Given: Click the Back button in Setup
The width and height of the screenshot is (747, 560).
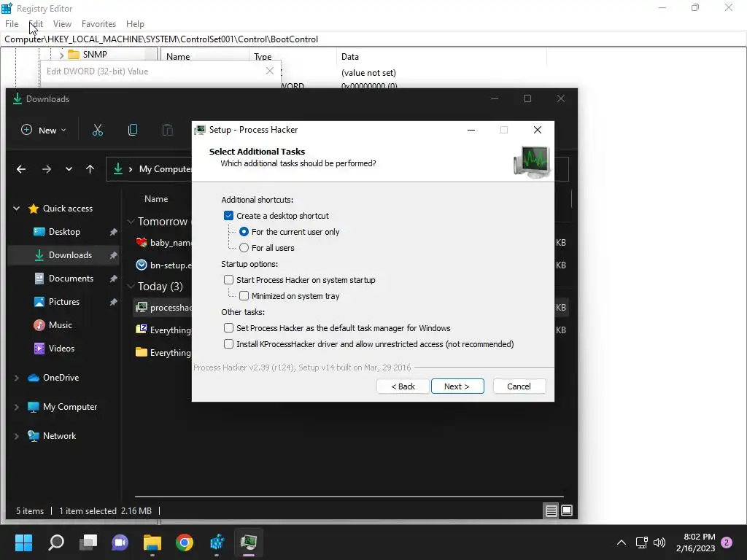Looking at the screenshot, I should 403,386.
